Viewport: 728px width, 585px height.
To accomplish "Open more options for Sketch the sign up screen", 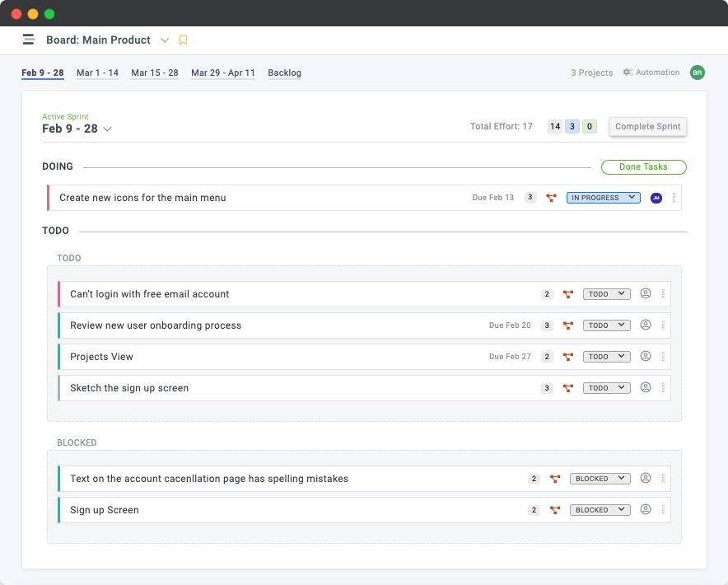I will point(663,387).
